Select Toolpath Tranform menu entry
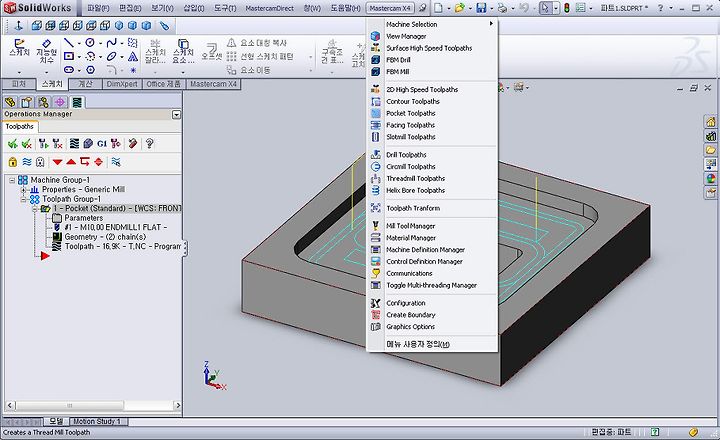Screen dimensions: 720x440 click(x=413, y=208)
